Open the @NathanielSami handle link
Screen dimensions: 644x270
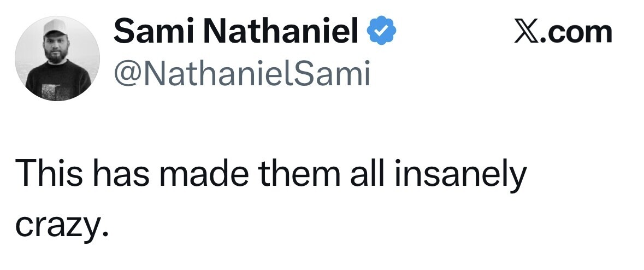tap(241, 74)
